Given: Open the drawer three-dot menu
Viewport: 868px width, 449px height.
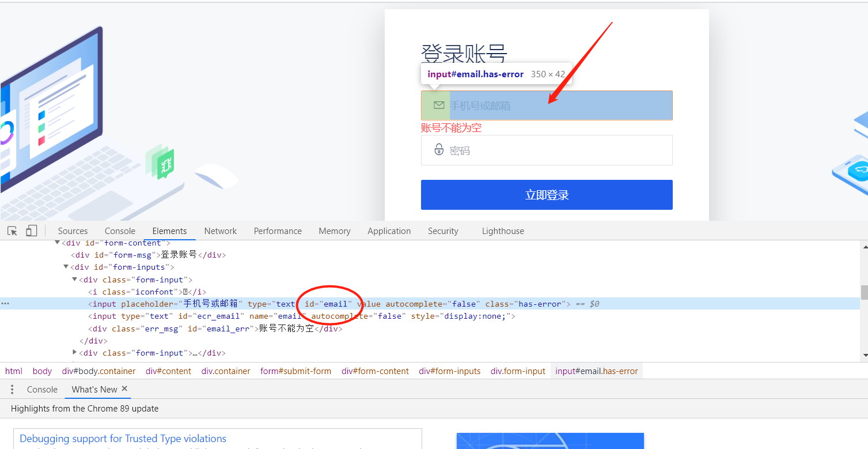Looking at the screenshot, I should tap(12, 389).
